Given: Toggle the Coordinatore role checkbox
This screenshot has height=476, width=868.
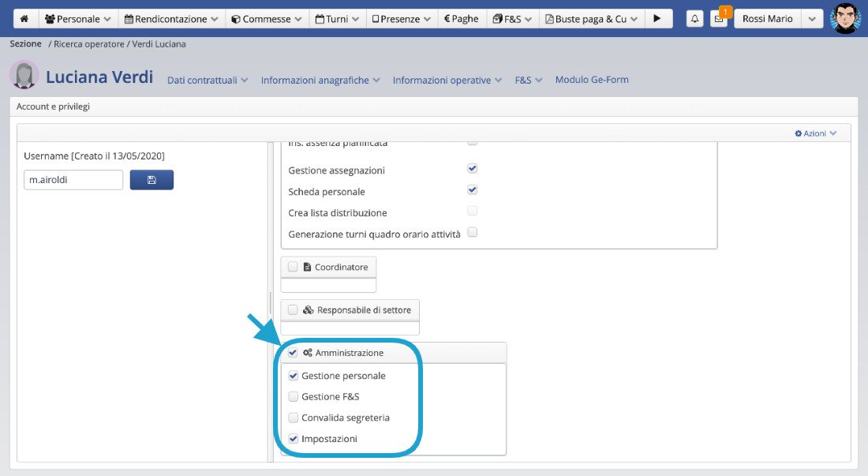Looking at the screenshot, I should [293, 267].
